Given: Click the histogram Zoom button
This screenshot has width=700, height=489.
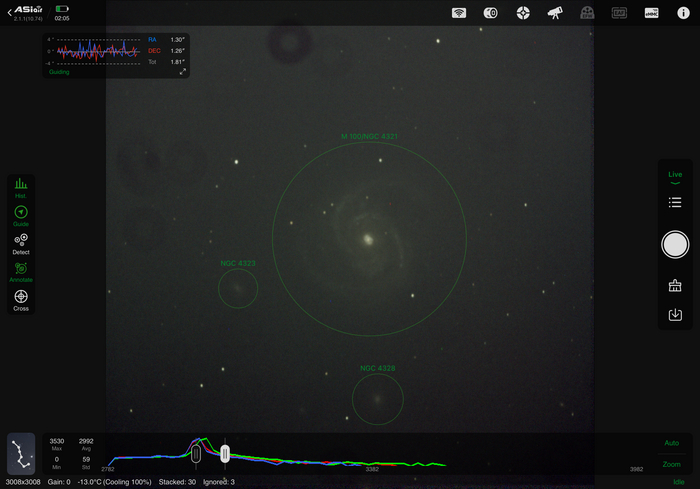Looking at the screenshot, I should [x=671, y=464].
